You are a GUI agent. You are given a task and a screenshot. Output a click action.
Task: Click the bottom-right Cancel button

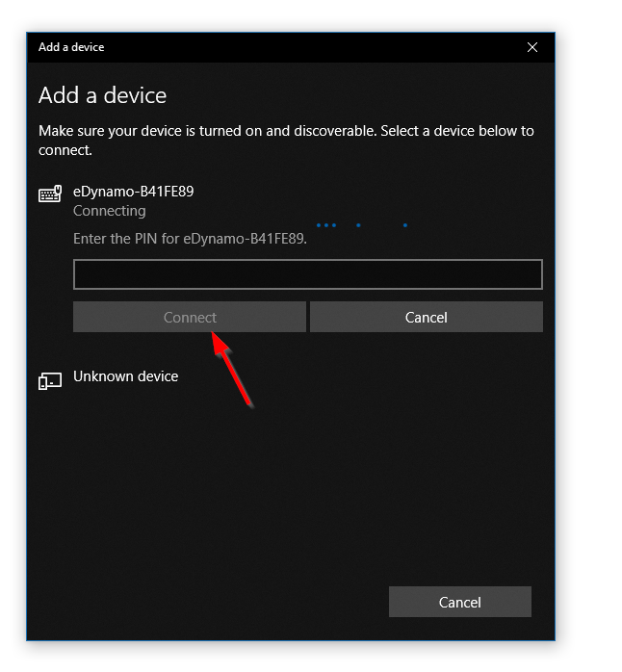459,602
